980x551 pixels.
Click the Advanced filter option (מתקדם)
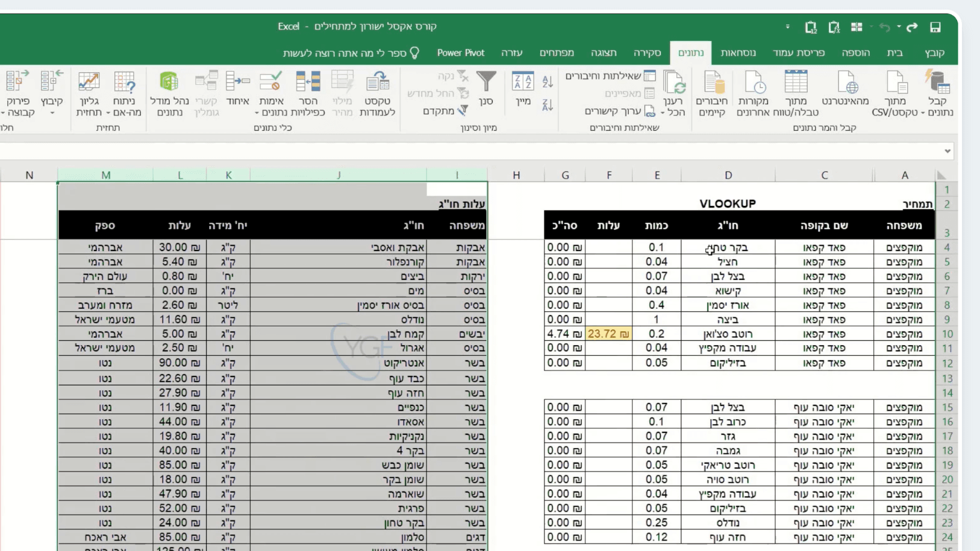tap(446, 111)
